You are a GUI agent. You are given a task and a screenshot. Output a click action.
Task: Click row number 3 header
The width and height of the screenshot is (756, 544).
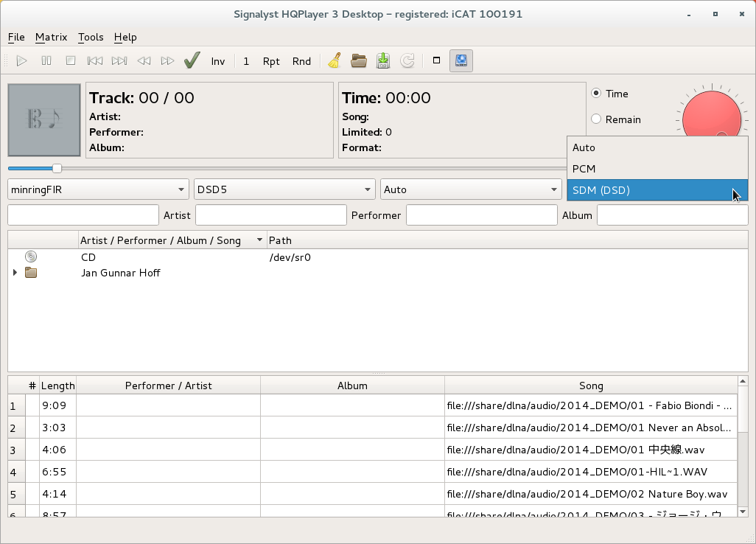tap(17, 450)
